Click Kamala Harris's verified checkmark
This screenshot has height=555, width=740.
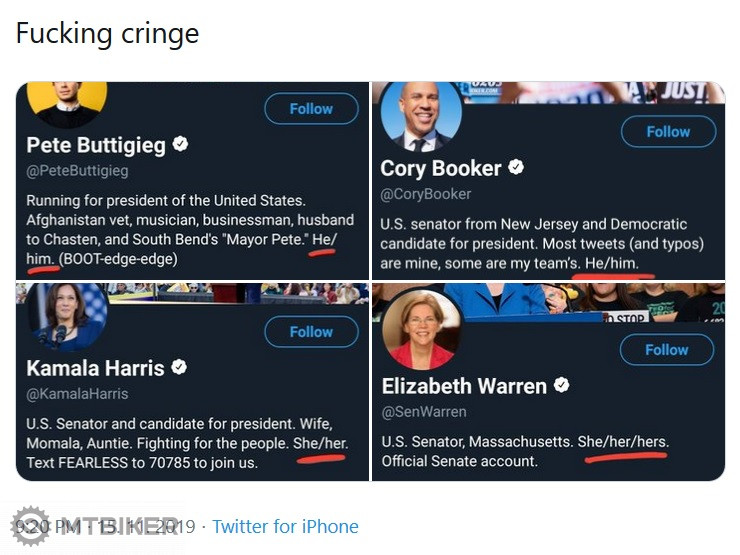pos(179,367)
